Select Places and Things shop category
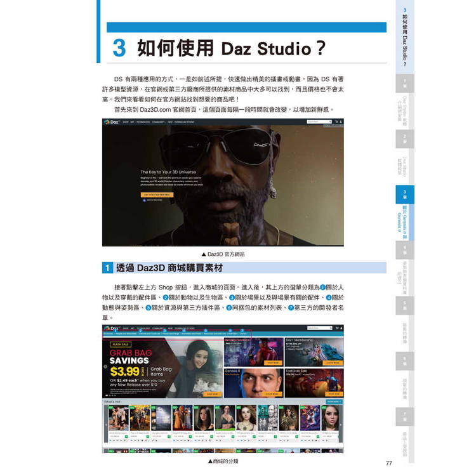The height and width of the screenshot is (476, 476). pos(171,334)
